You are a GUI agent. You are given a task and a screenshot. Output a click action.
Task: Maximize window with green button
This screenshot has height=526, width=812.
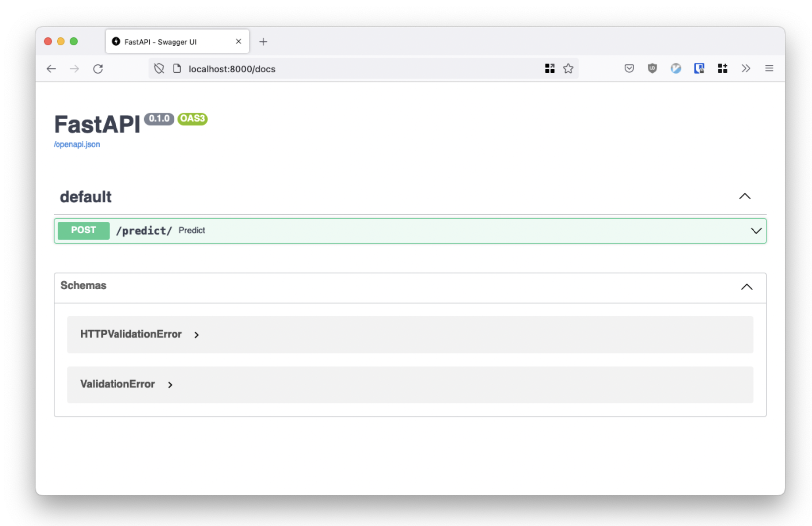pos(74,41)
